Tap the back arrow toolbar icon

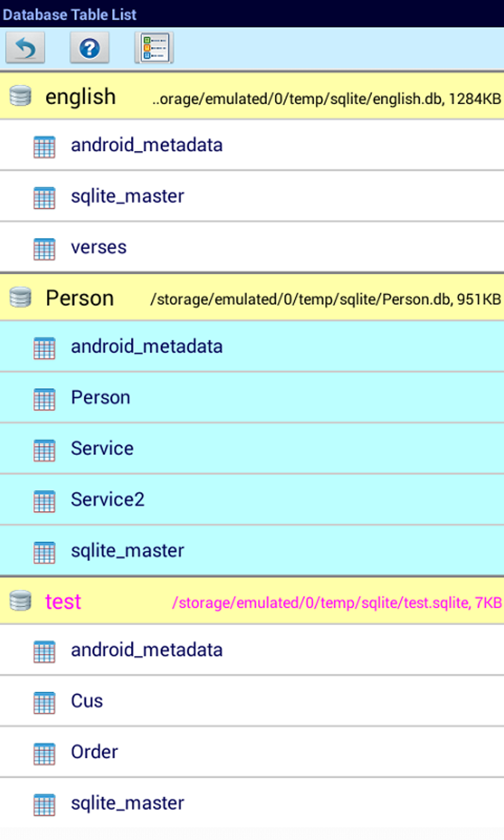[25, 48]
